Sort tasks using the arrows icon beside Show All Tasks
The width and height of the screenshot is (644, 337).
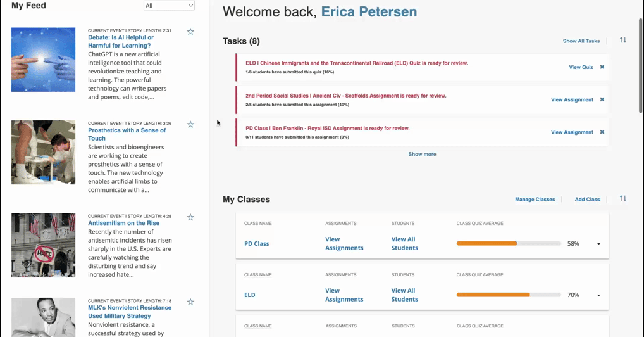point(623,41)
